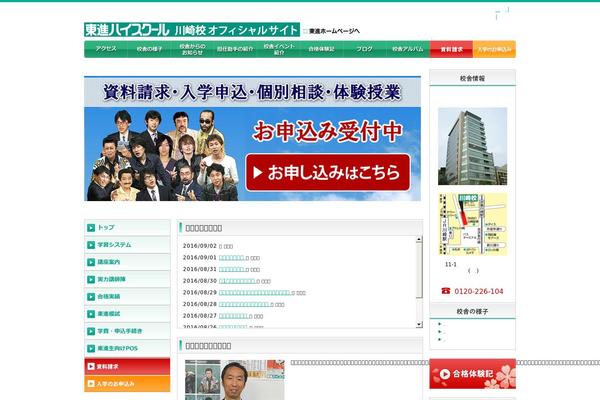Image resolution: width=600 pixels, height=400 pixels.
Task: Open the ブログ nav tab
Action: coord(365,49)
